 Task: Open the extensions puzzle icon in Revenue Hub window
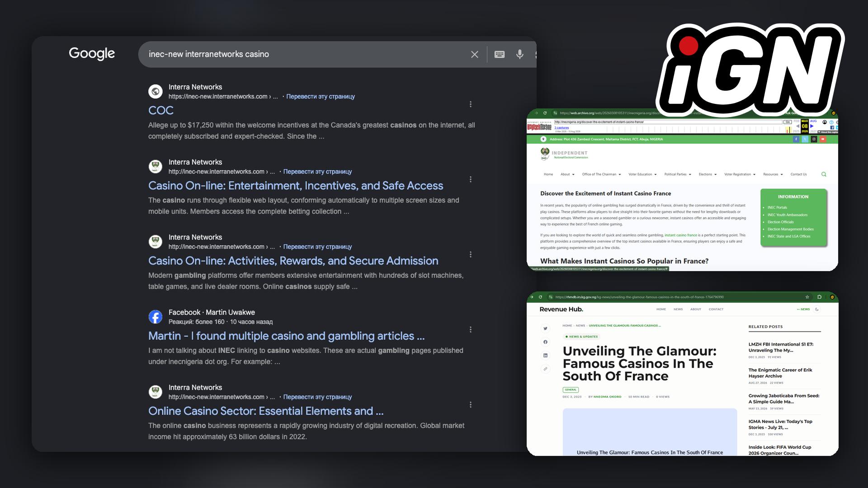point(819,297)
